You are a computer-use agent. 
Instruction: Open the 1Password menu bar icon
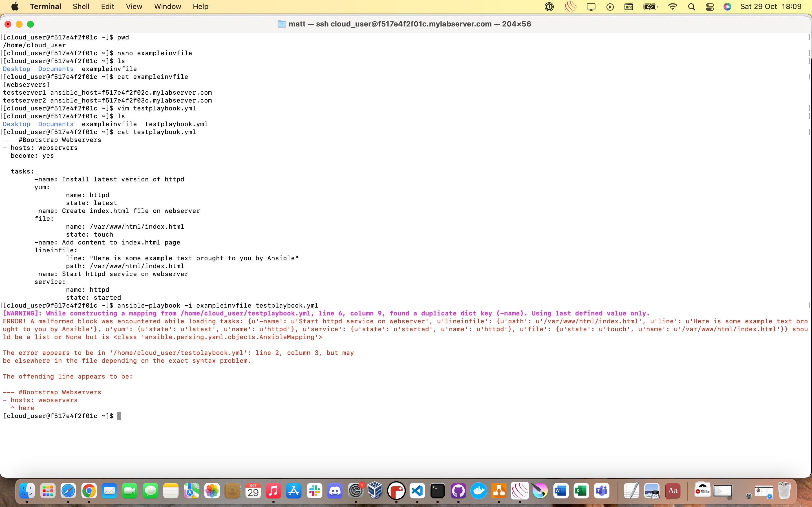(549, 7)
